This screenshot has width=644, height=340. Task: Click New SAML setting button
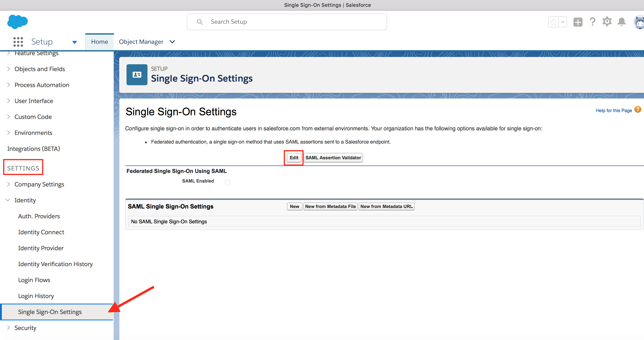pos(294,206)
